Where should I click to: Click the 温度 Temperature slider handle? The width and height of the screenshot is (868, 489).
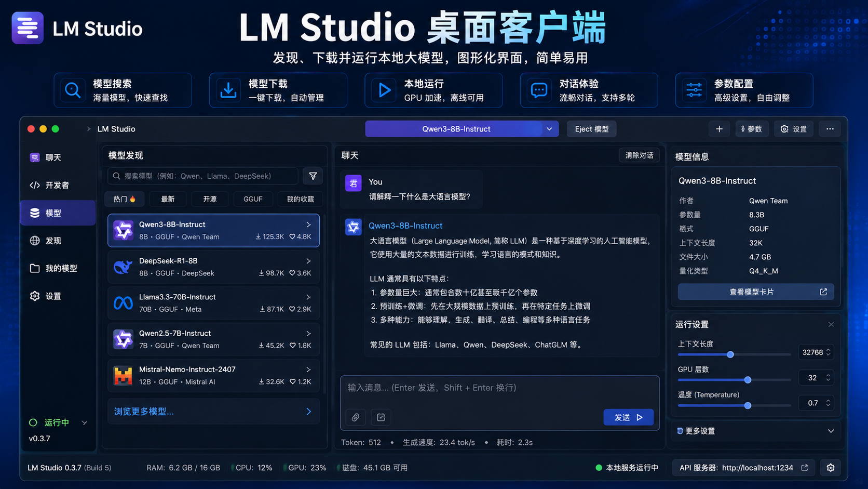coord(748,405)
